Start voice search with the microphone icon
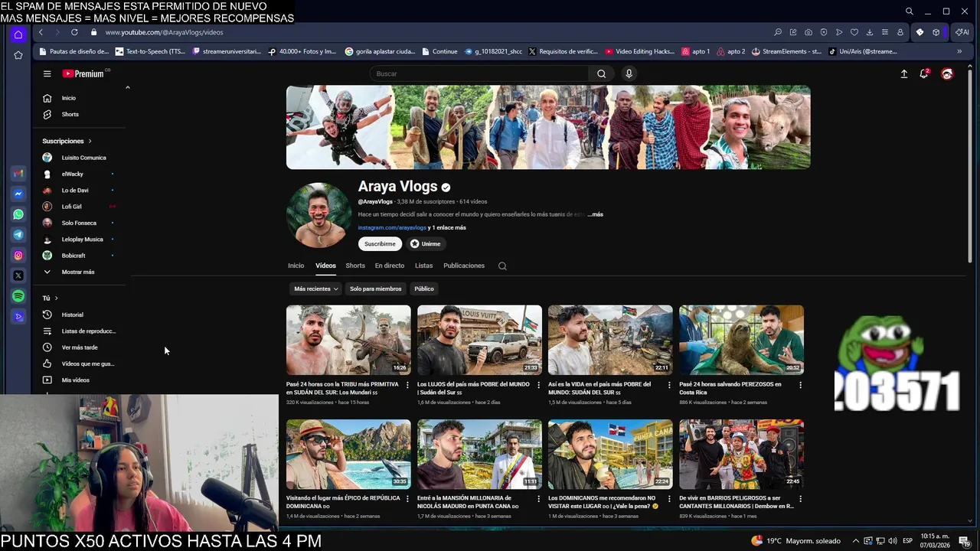The width and height of the screenshot is (980, 551). pos(629,73)
